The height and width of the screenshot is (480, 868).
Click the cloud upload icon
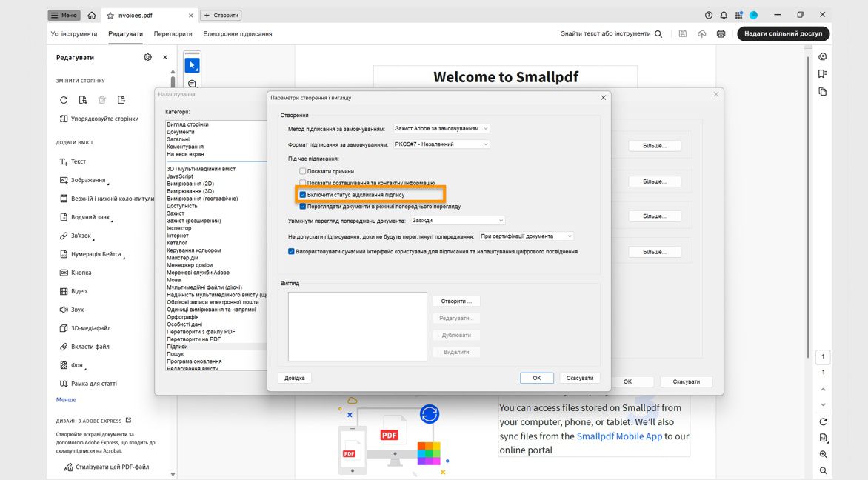click(701, 34)
